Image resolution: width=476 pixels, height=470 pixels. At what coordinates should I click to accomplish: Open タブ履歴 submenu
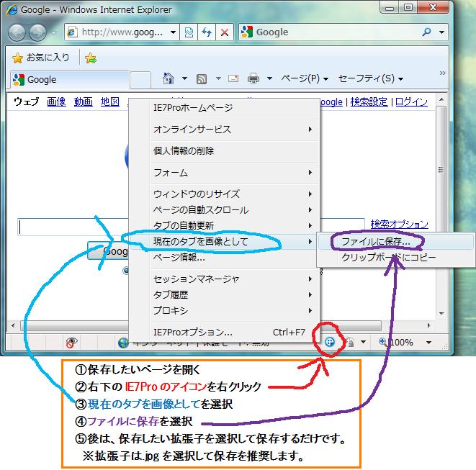point(224,295)
